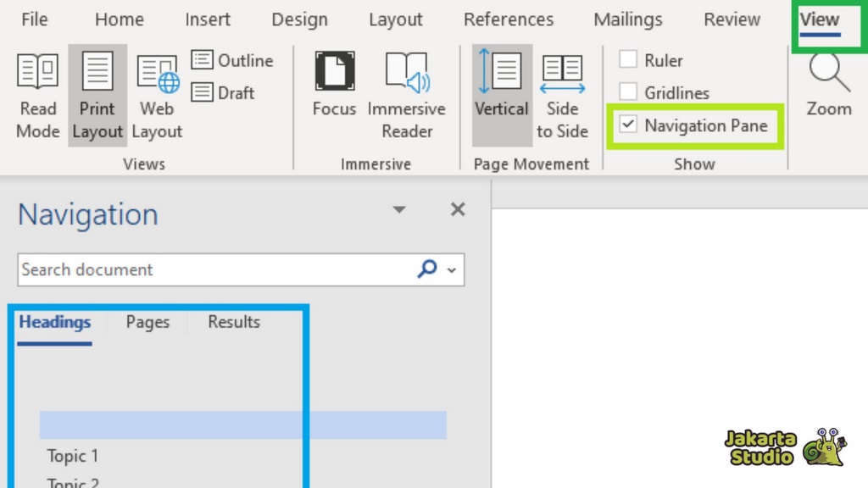Turn on Gridlines checkbox
The image size is (868, 488).
point(628,92)
